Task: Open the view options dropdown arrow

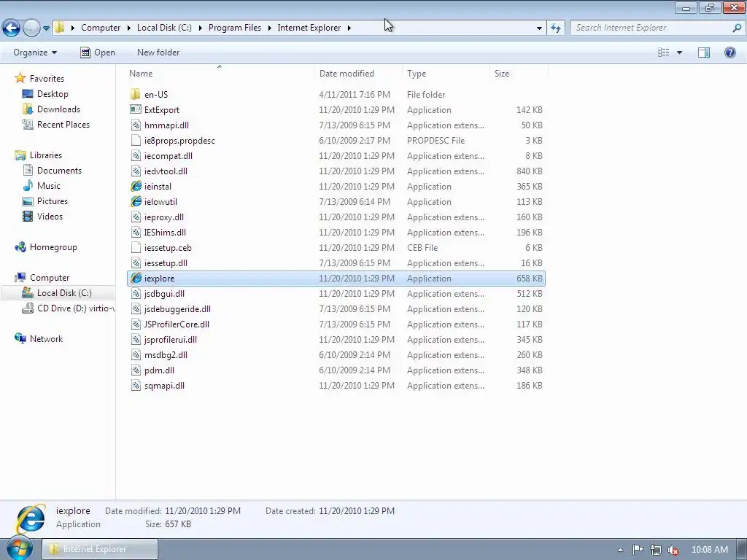Action: (679, 52)
